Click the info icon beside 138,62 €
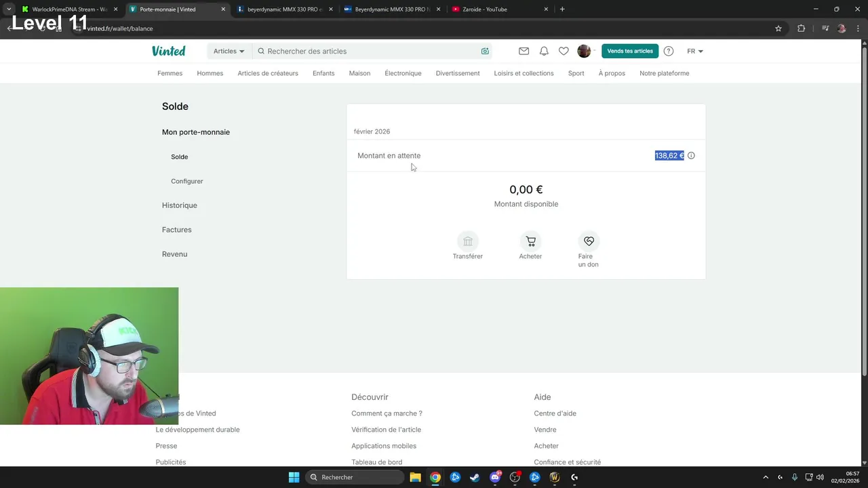The image size is (868, 488). (691, 155)
